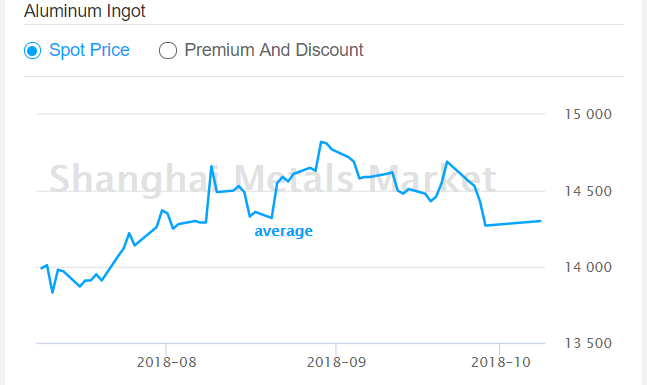Click the Spot Price label text

click(x=89, y=50)
